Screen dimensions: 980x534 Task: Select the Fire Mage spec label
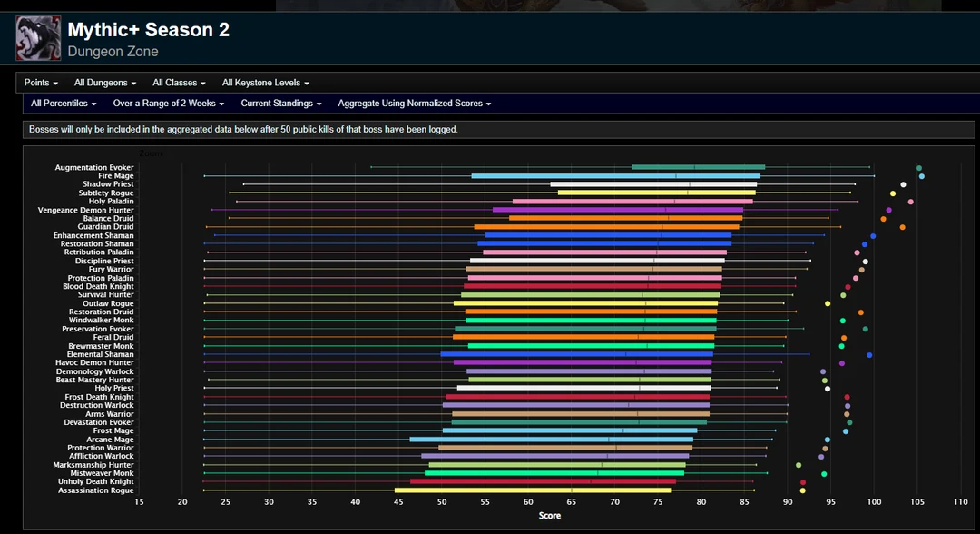pyautogui.click(x=116, y=175)
